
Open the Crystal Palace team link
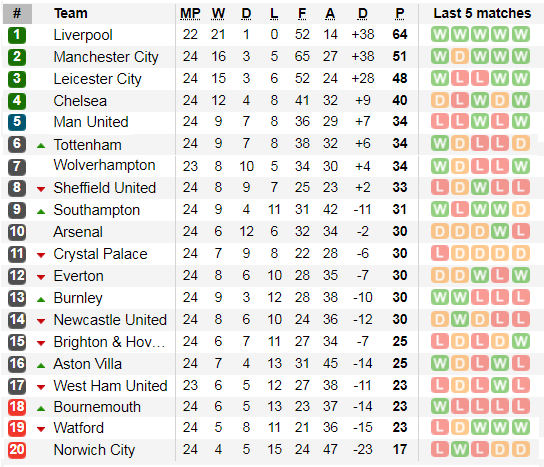point(100,254)
